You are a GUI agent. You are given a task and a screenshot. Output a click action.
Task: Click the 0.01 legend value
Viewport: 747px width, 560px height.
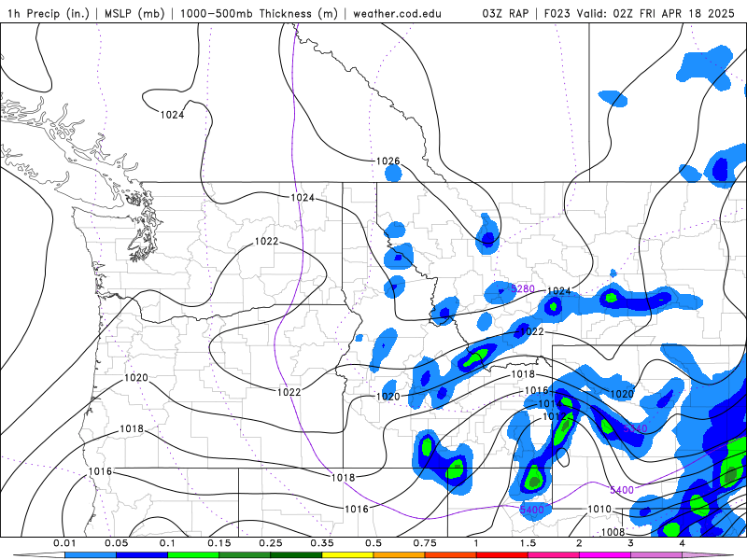(x=64, y=543)
